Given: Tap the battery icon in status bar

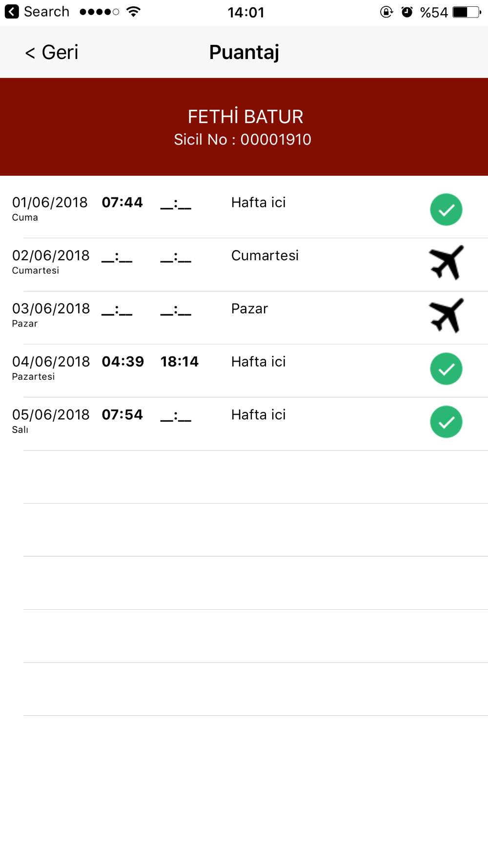Looking at the screenshot, I should (466, 12).
